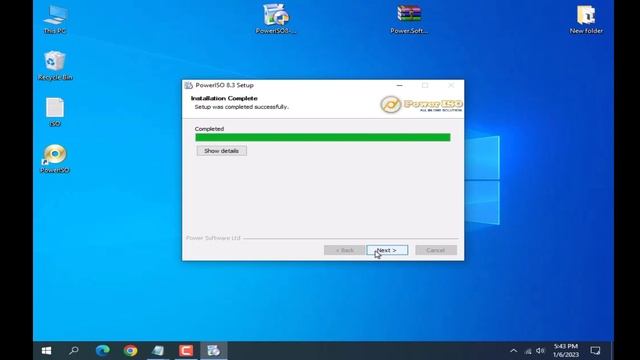Open the notepad-like app in taskbar
This screenshot has height=360, width=640.
158,351
